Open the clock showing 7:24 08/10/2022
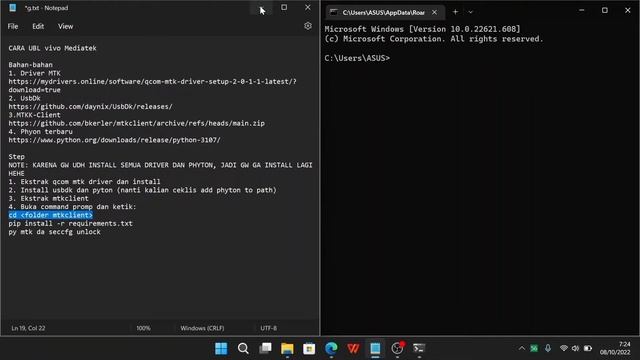 615,348
